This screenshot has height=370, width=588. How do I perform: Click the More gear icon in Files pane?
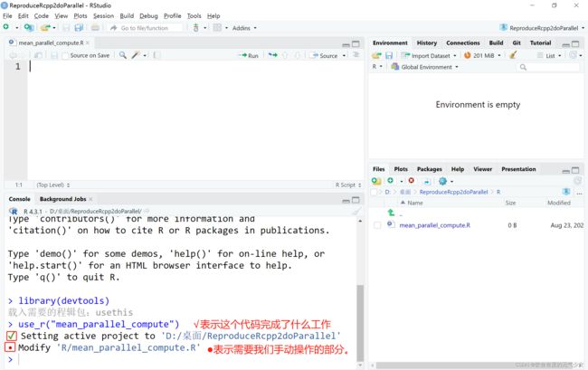click(443, 181)
